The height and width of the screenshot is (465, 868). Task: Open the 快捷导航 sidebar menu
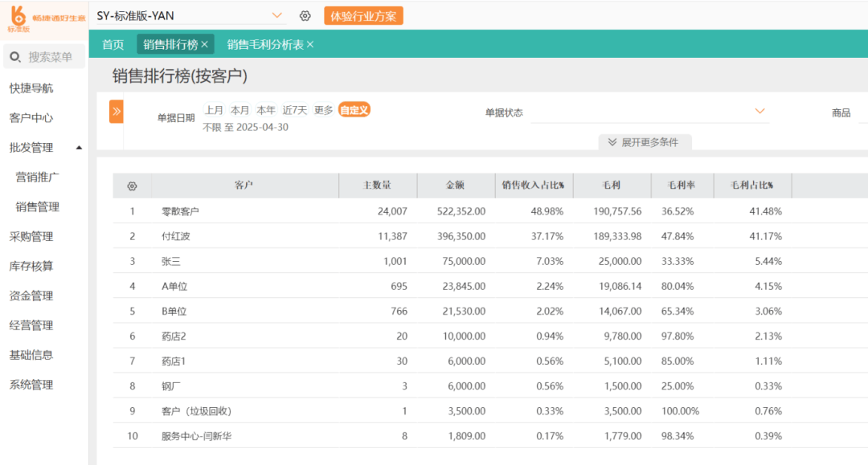point(33,88)
